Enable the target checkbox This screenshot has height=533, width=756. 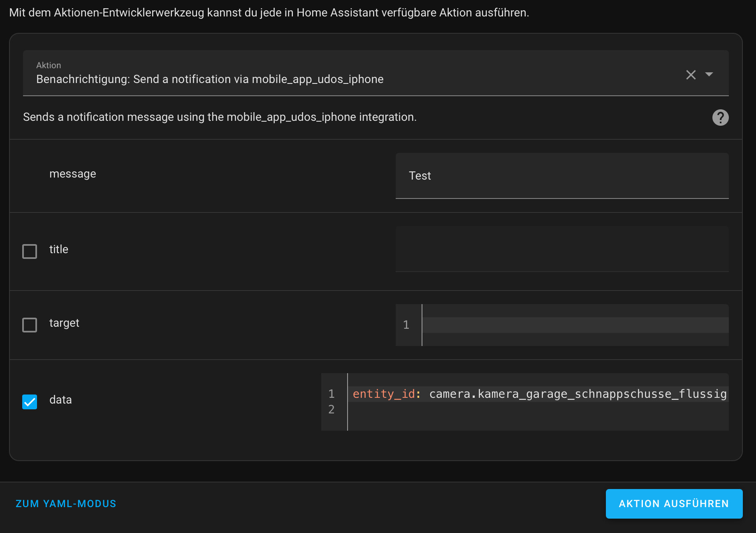(30, 325)
